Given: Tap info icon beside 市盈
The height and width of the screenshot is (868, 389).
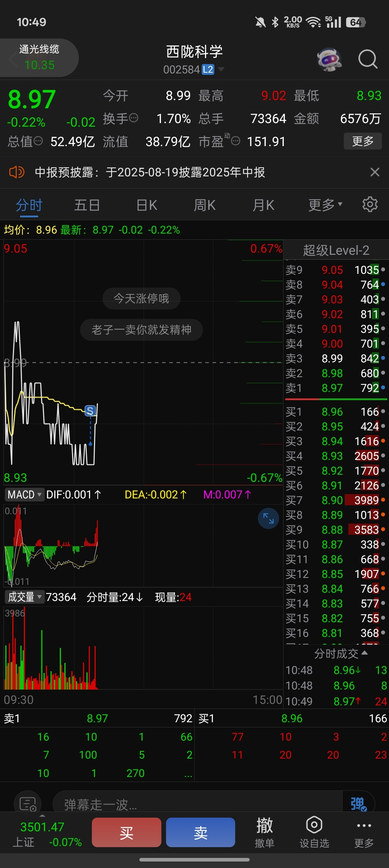Looking at the screenshot, I should (236, 141).
